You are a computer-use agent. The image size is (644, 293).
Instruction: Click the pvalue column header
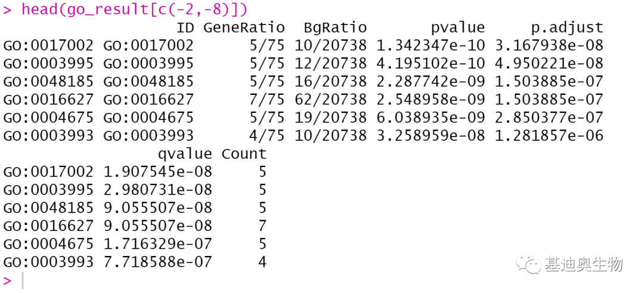click(x=457, y=27)
